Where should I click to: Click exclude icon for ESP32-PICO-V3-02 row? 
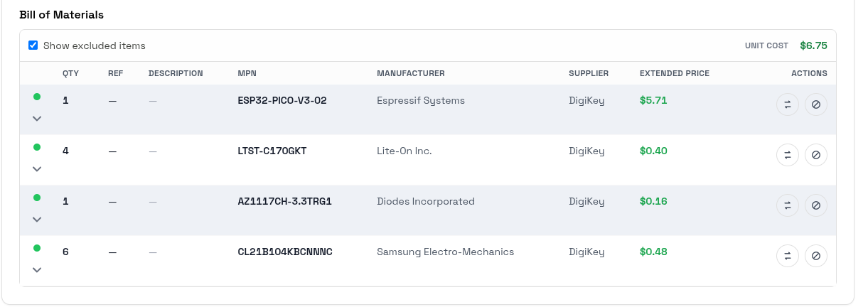pyautogui.click(x=816, y=104)
